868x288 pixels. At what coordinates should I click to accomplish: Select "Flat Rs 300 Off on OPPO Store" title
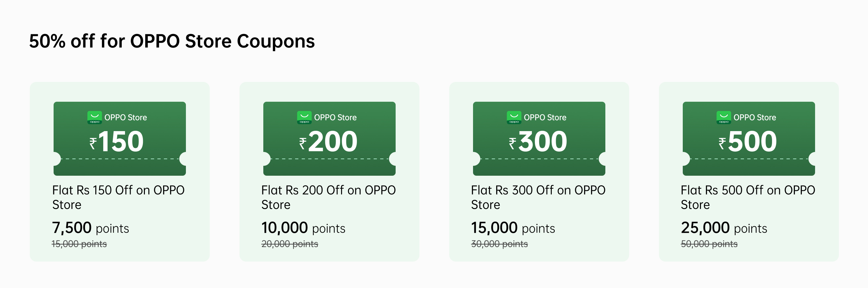coord(538,197)
